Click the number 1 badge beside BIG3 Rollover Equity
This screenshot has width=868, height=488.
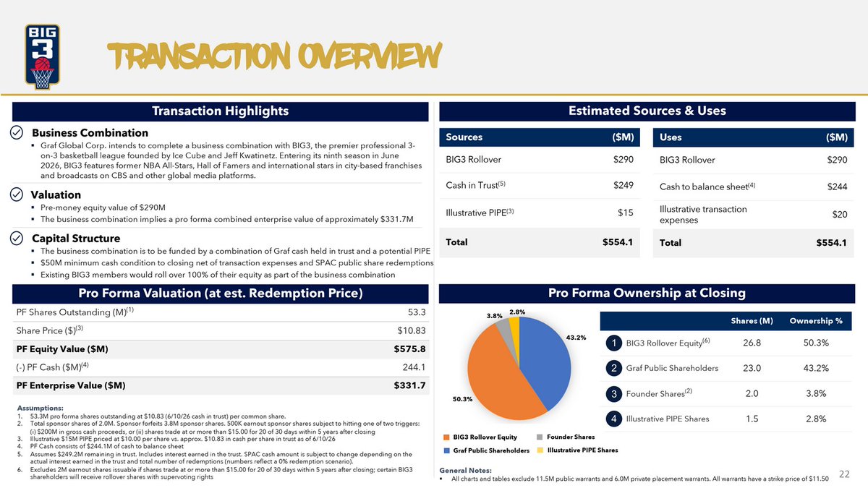click(613, 343)
